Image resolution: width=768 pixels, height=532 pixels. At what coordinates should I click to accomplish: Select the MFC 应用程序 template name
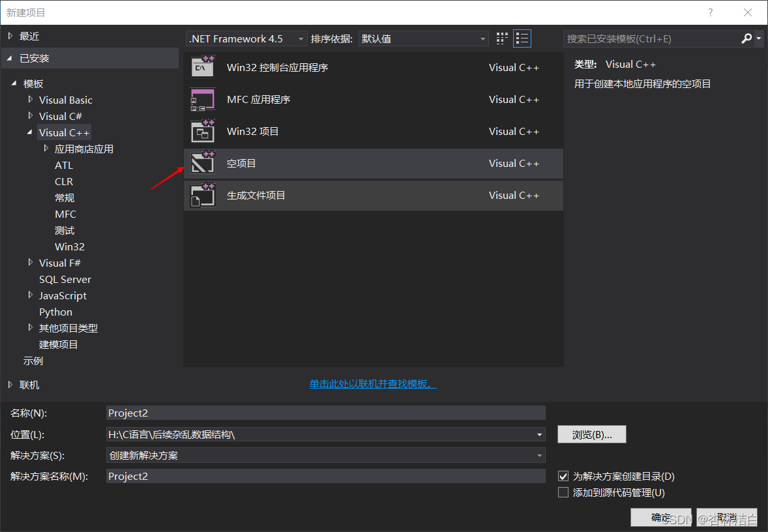tap(259, 100)
